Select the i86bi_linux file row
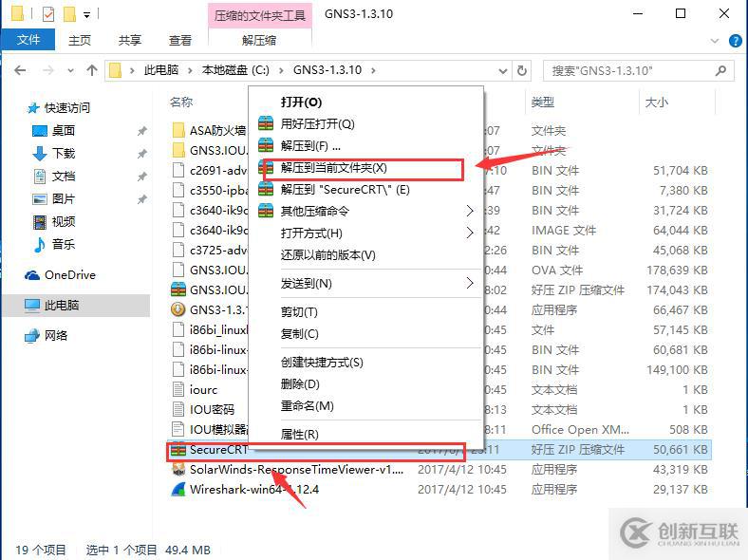The width and height of the screenshot is (748, 560). click(x=210, y=329)
